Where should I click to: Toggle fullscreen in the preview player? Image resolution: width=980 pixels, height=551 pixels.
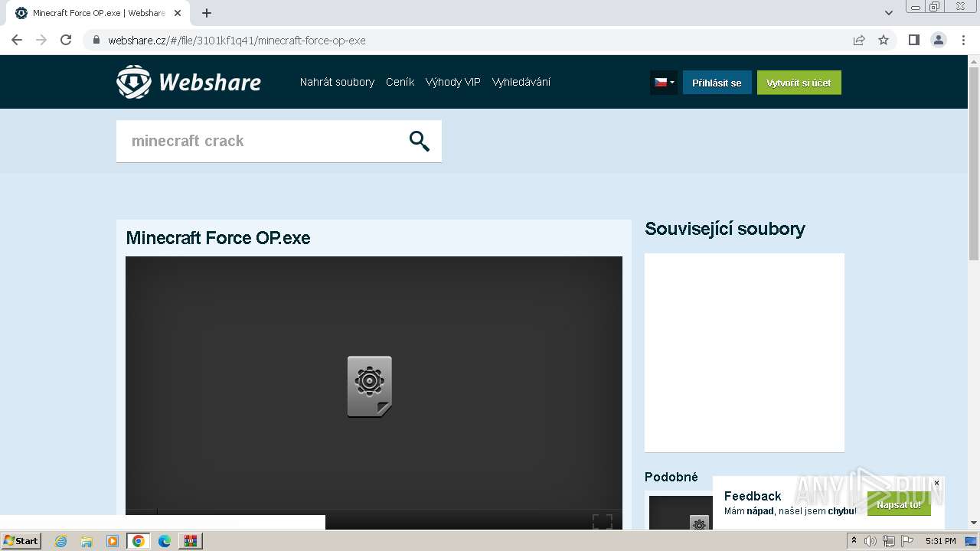point(603,522)
